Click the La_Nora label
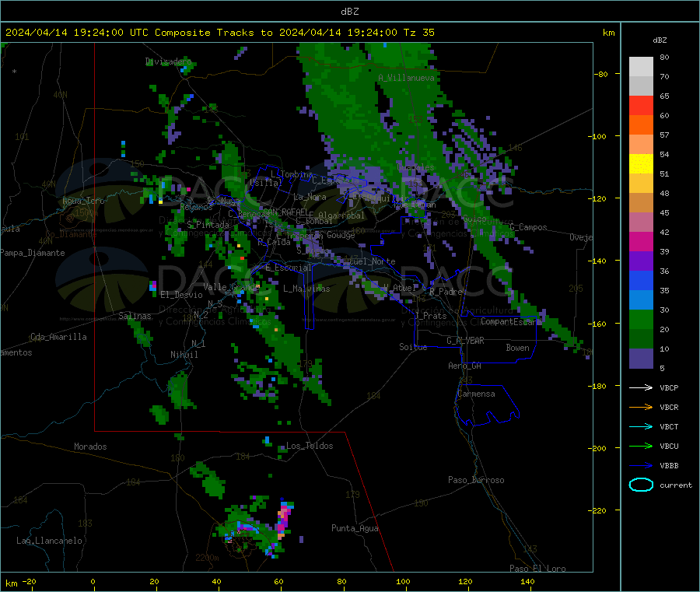 (x=310, y=197)
